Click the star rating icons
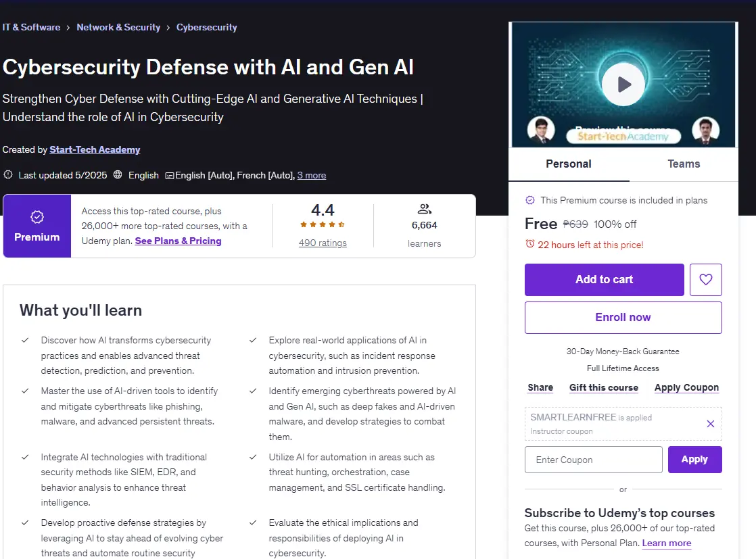This screenshot has width=756, height=559. tap(323, 224)
